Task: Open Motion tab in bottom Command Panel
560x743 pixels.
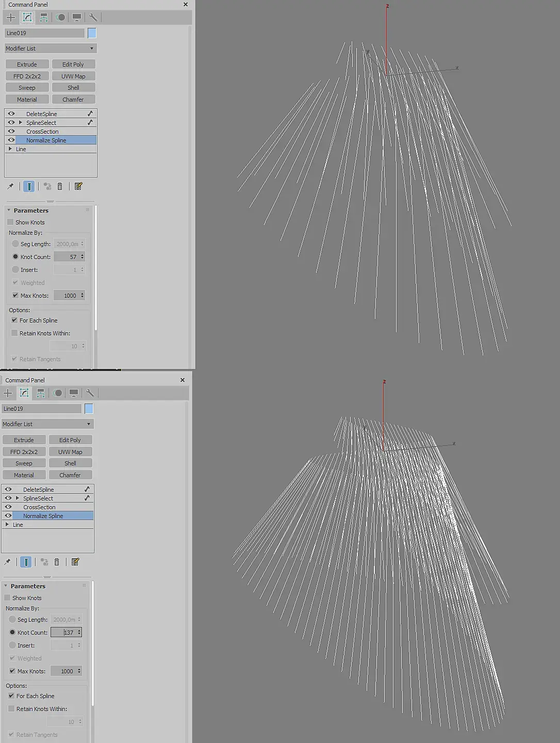Action: [57, 393]
